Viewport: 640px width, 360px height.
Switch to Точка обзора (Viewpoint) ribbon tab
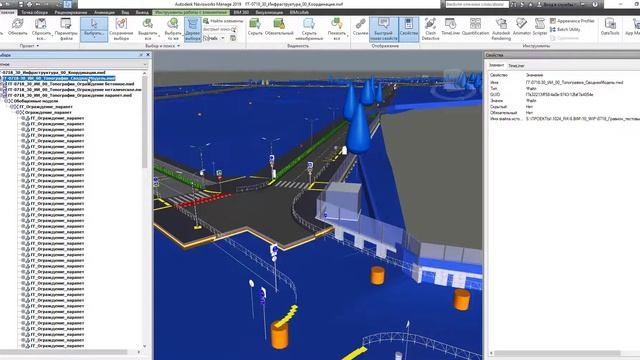coord(35,12)
